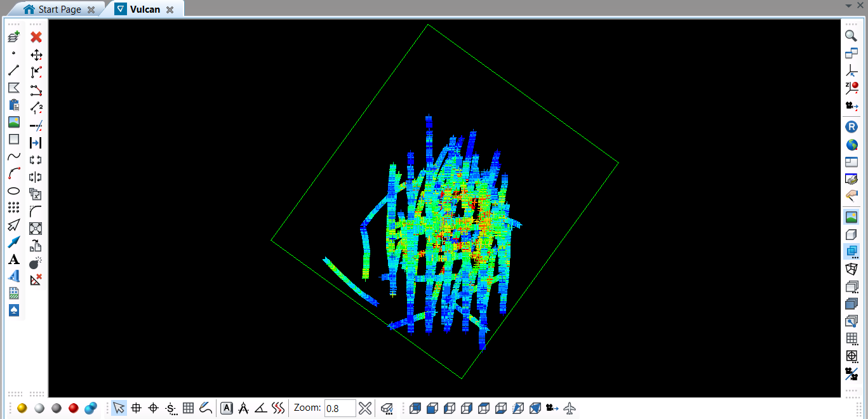The width and height of the screenshot is (868, 419).
Task: Click the globe icon in right toolbar
Action: pos(851,145)
